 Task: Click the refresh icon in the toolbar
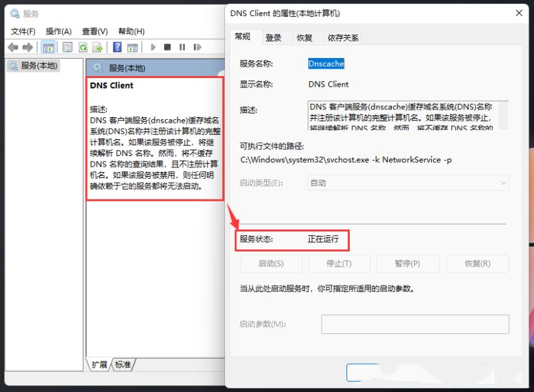coord(83,47)
